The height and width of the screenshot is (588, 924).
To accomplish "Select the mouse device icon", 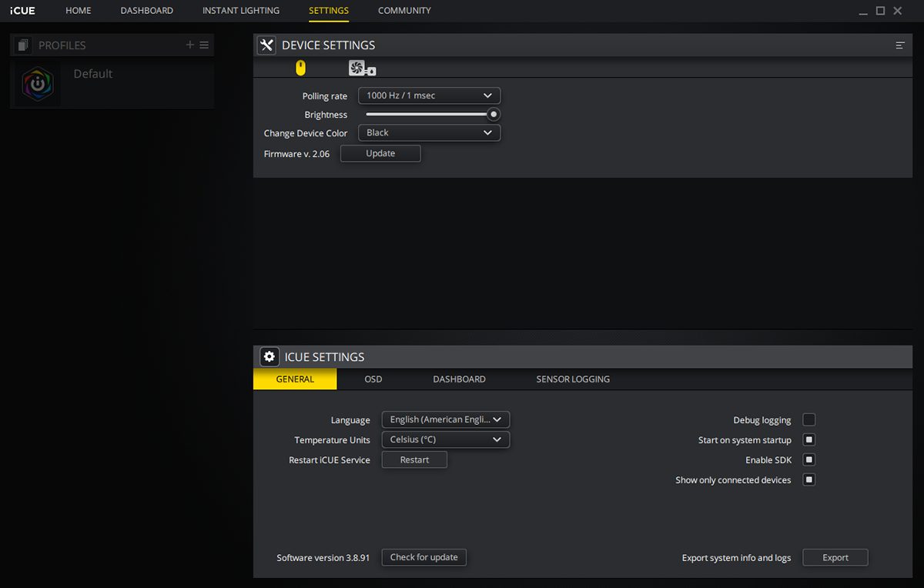I will click(301, 68).
